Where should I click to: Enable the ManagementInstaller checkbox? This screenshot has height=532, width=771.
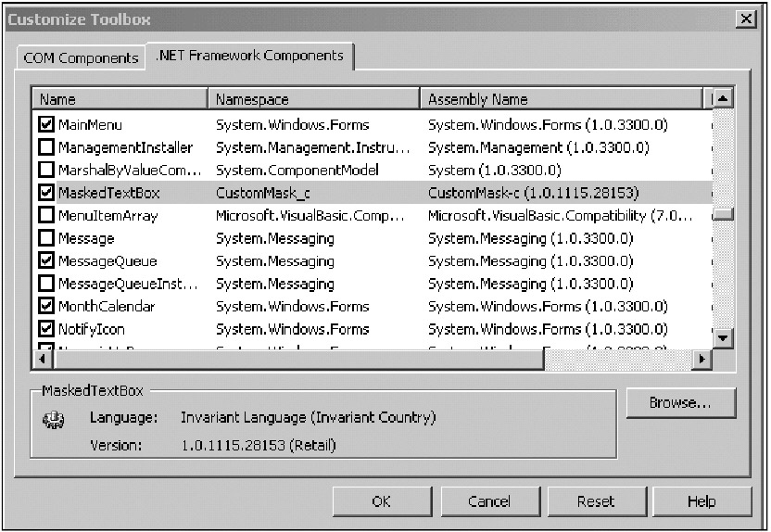click(46, 147)
